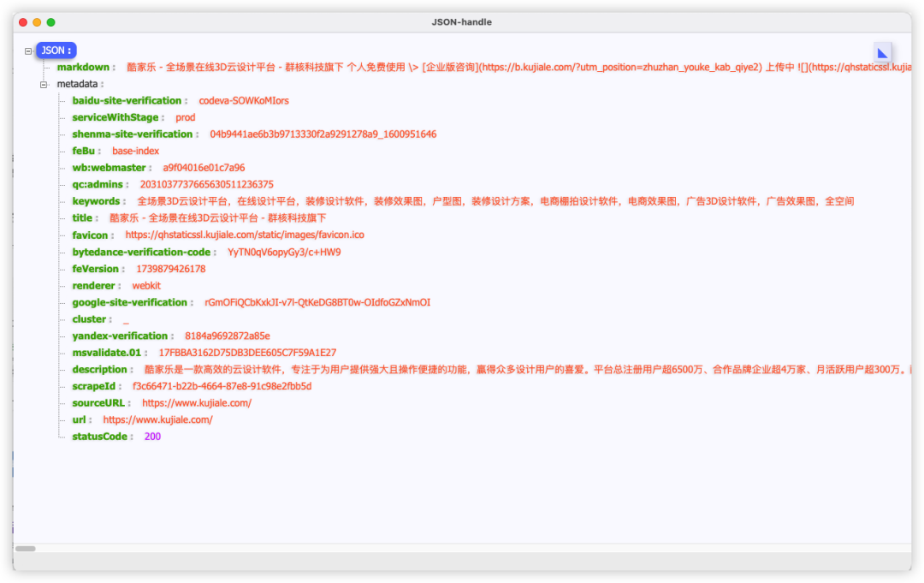The height and width of the screenshot is (583, 924).
Task: Click the feVersion key
Action: coord(96,269)
